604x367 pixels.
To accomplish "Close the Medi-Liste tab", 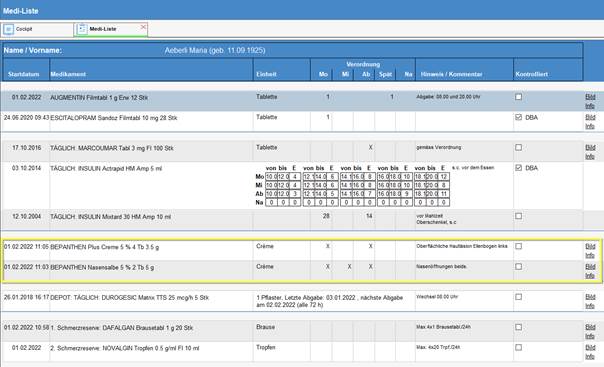I will point(143,27).
